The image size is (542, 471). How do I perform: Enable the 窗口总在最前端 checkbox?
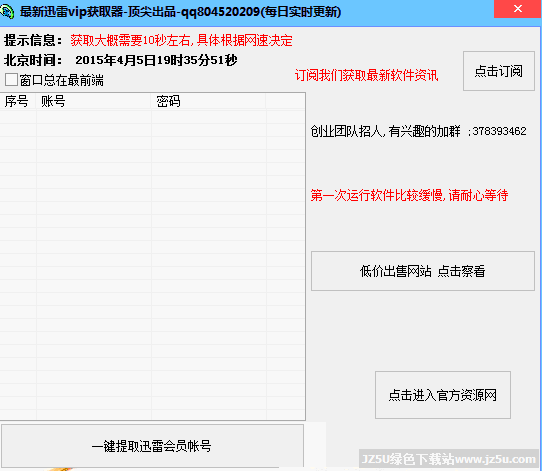(11, 80)
